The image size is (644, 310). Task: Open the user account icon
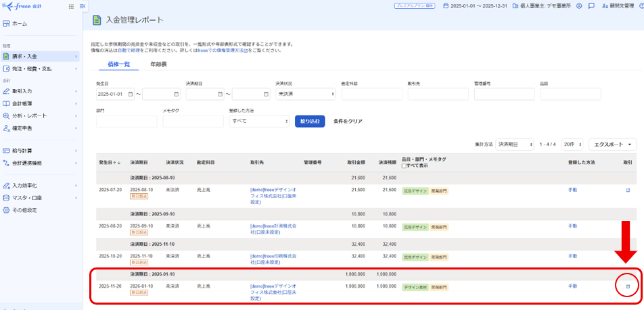579,6
